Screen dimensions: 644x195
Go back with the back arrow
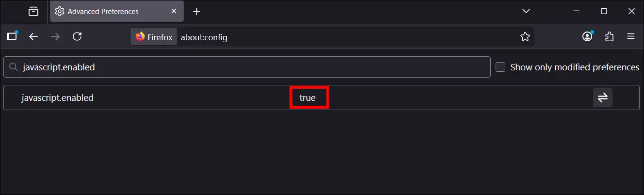coord(33,36)
